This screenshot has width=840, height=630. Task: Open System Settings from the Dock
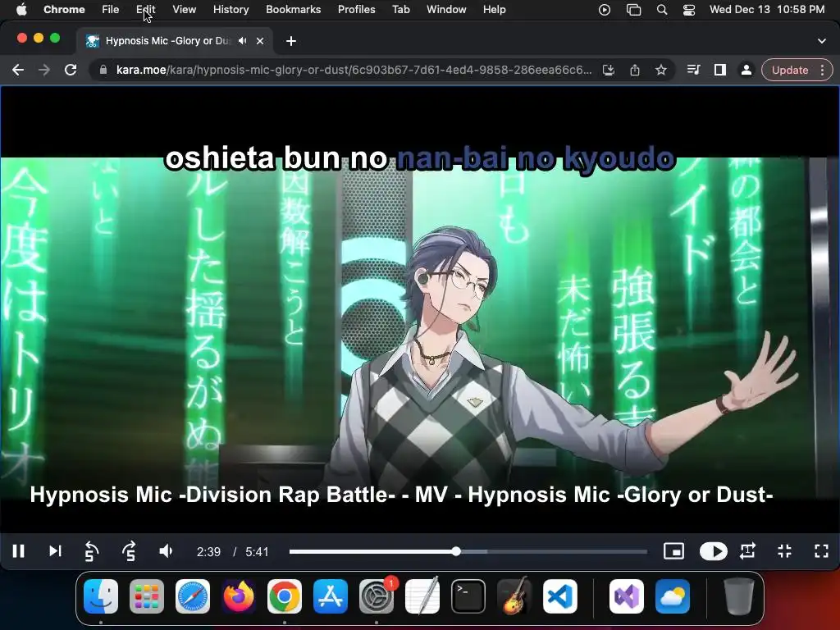(377, 596)
